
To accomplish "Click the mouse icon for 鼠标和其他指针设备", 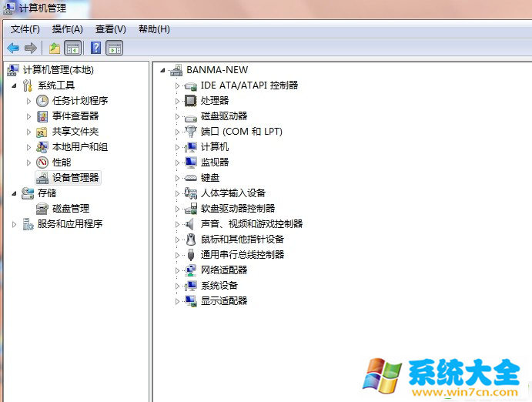I will [191, 240].
